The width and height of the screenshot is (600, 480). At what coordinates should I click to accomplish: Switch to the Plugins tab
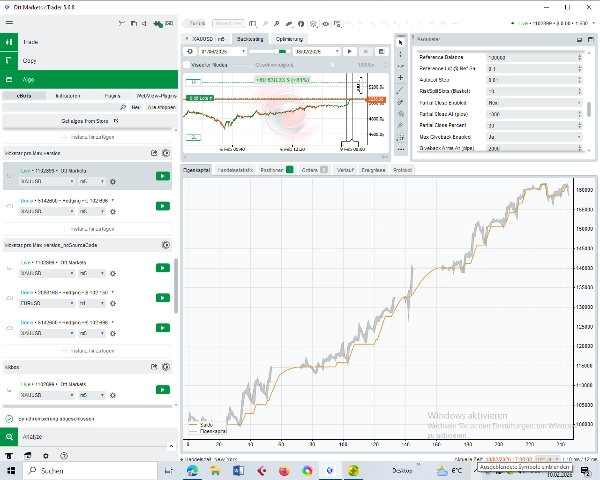point(112,96)
